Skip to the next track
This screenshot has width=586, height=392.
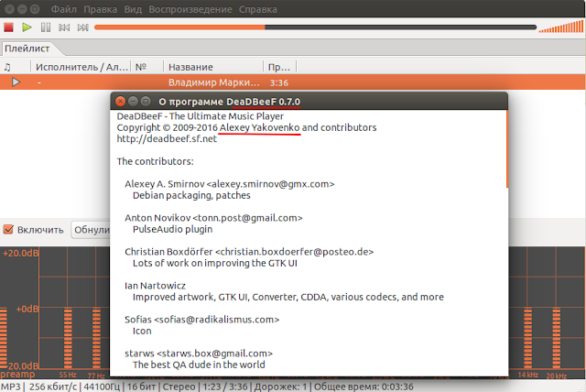pos(82,27)
